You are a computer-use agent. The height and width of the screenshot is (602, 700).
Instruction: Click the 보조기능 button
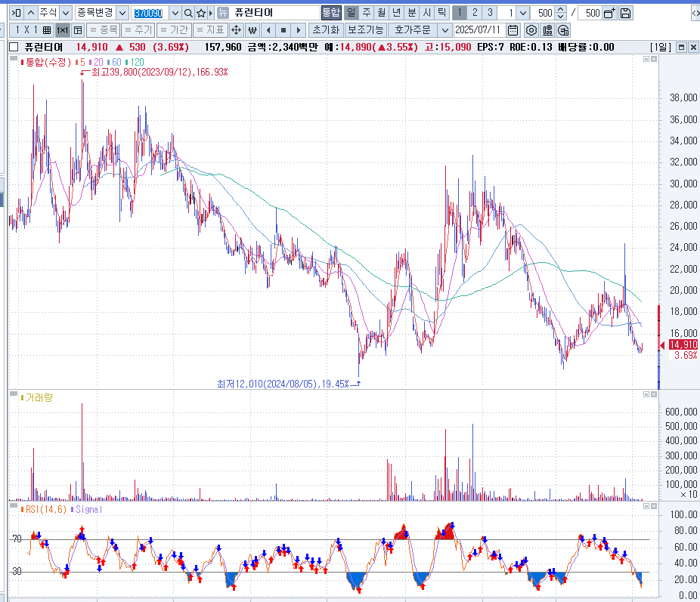(x=366, y=30)
